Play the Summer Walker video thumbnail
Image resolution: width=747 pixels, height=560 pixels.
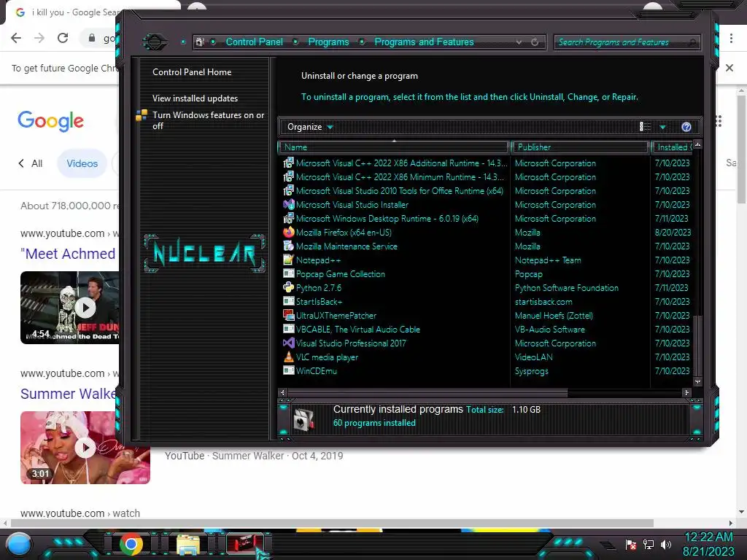tap(85, 448)
